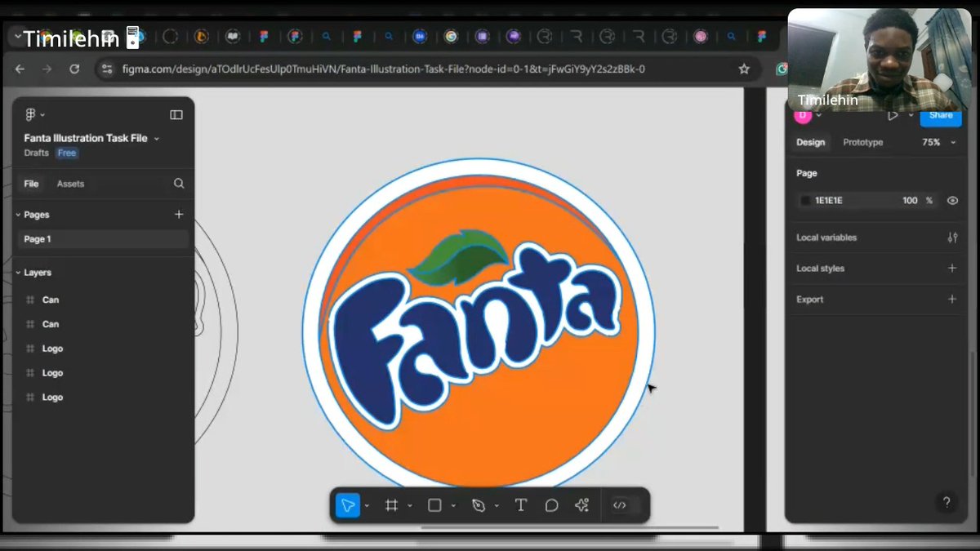980x551 pixels.
Task: Switch to the Prototype tab
Action: coord(863,142)
